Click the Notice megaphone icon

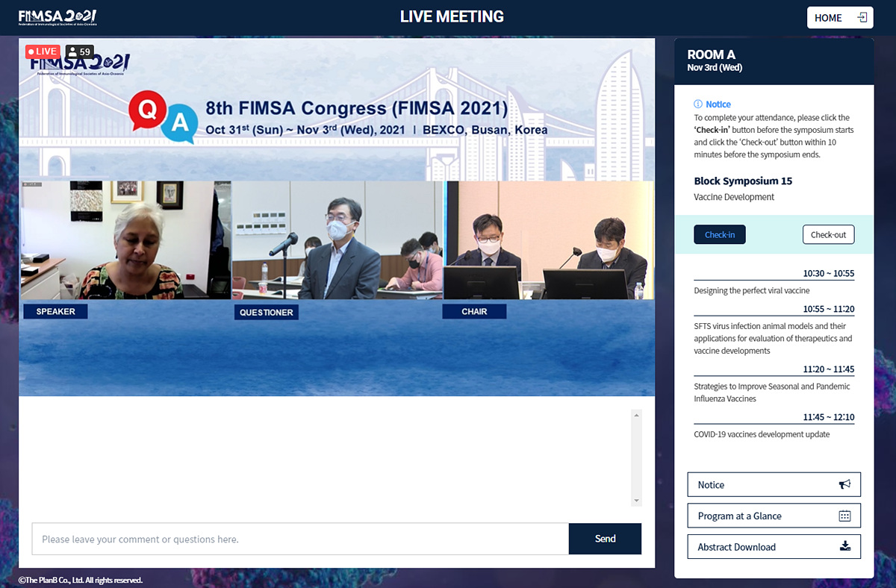pos(844,484)
